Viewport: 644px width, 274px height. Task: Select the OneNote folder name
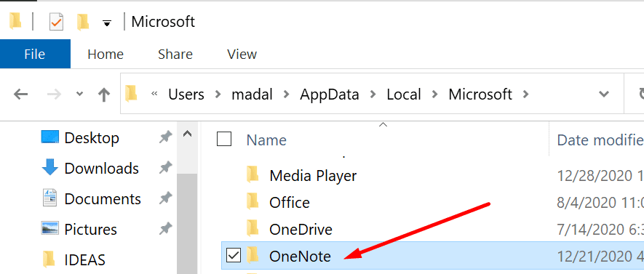click(300, 257)
